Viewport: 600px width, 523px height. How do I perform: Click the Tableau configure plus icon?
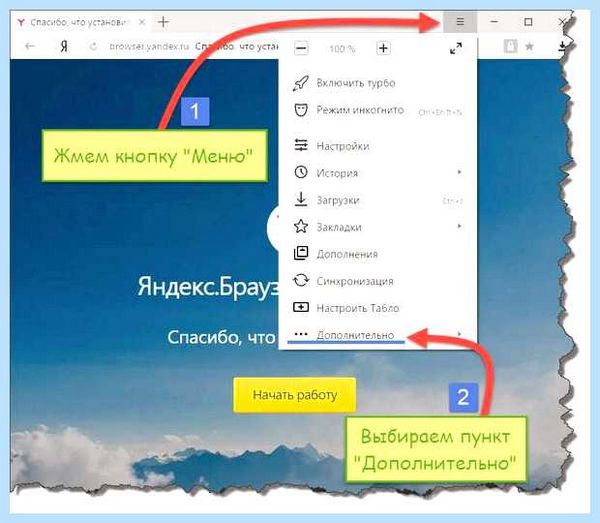(301, 307)
